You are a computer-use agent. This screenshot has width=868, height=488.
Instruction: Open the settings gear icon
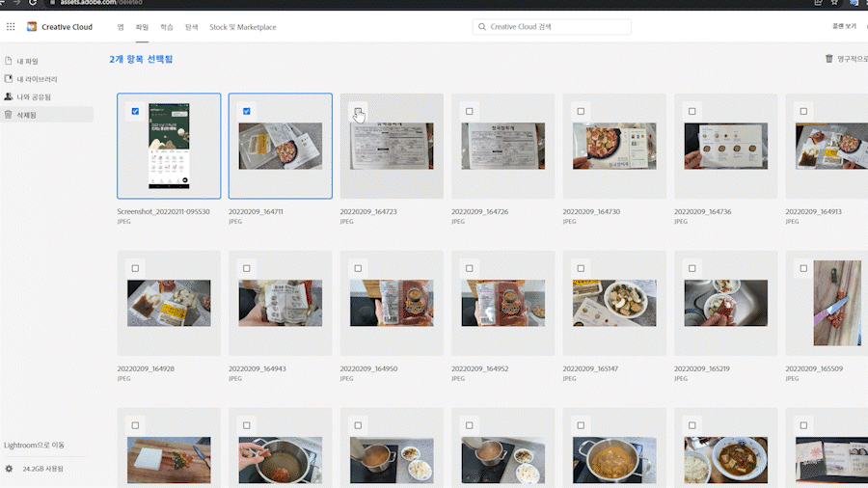[x=9, y=469]
